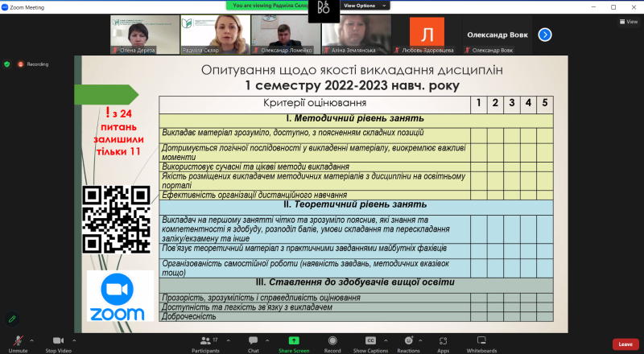This screenshot has height=354, width=644.
Task: Open the Chat panel
Action: [254, 344]
